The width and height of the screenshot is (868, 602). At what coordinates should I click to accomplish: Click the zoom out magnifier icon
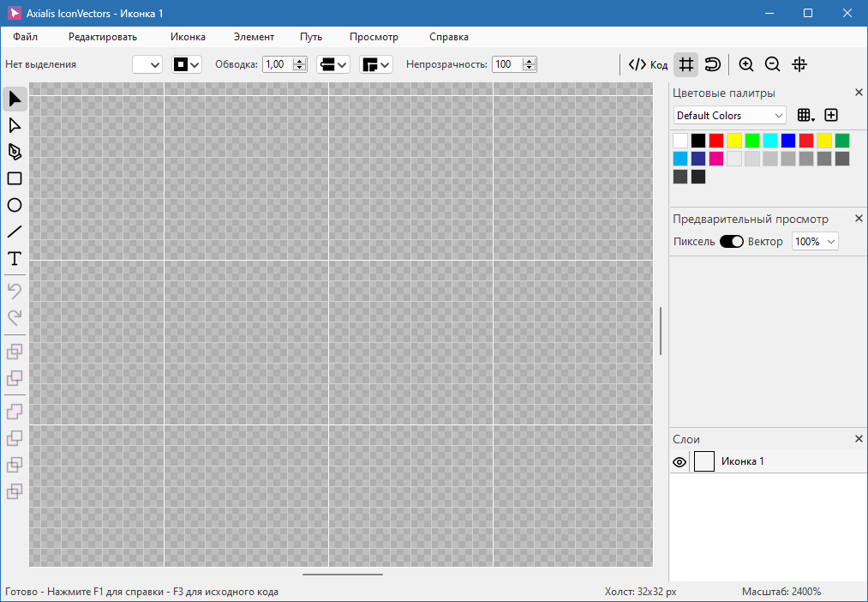pos(772,64)
